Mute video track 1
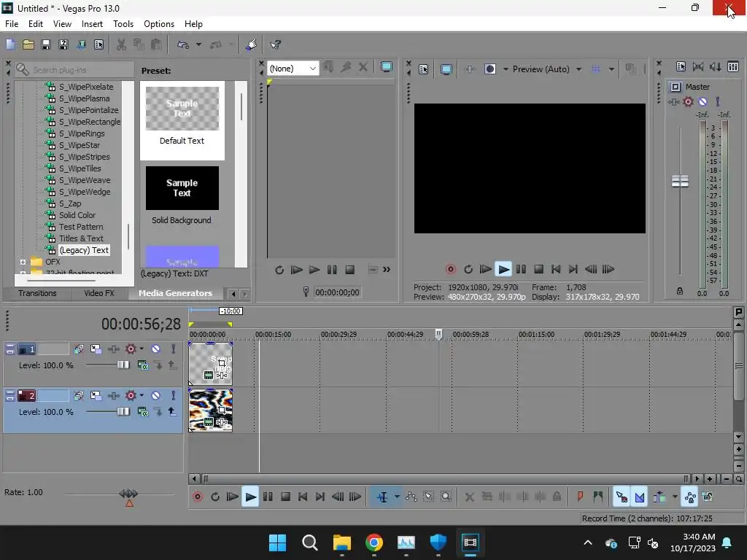Viewport: 747px width, 560px height. 156,349
